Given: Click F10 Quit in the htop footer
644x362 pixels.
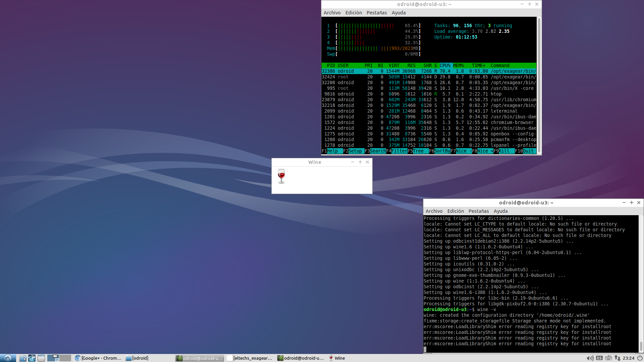Looking at the screenshot, I should (x=525, y=151).
